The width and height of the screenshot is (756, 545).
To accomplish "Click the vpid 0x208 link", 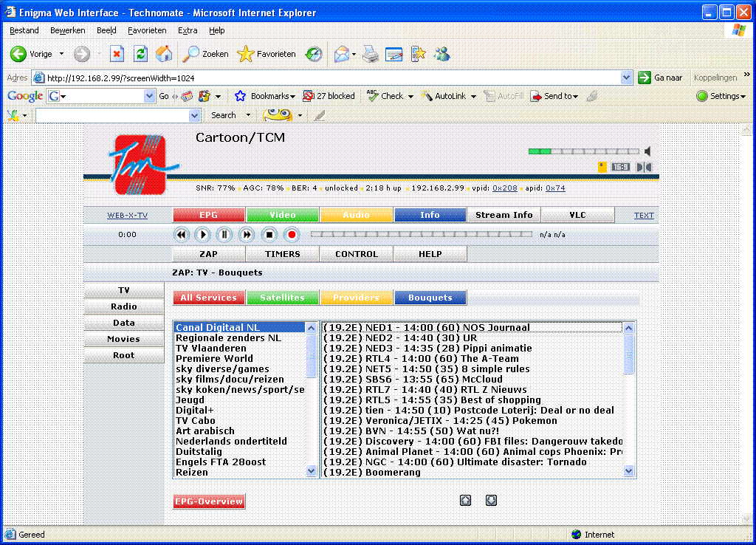I will [x=505, y=188].
